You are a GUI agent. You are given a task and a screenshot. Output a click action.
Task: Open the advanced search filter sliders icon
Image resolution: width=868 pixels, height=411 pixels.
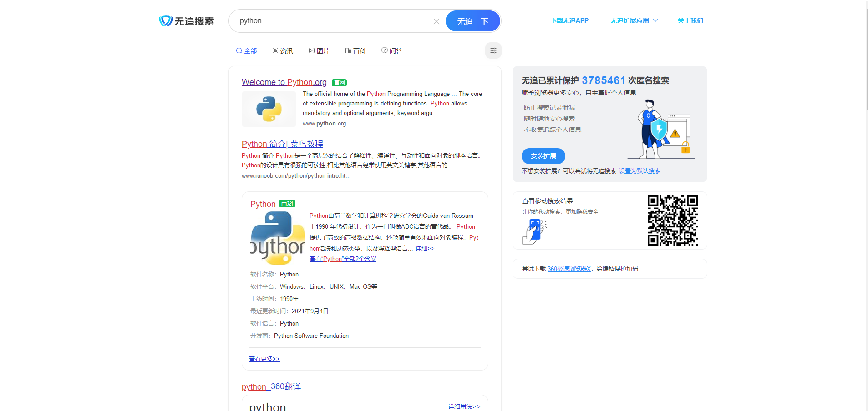(x=493, y=50)
